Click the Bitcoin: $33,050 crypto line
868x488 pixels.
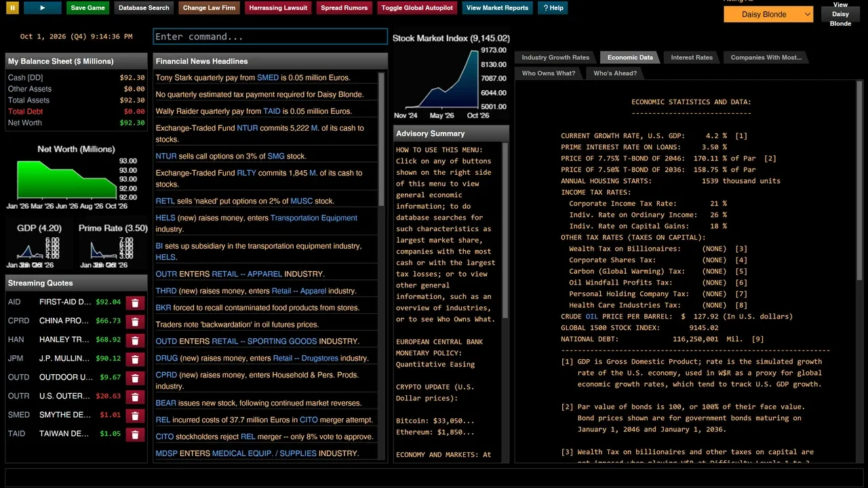(x=435, y=421)
